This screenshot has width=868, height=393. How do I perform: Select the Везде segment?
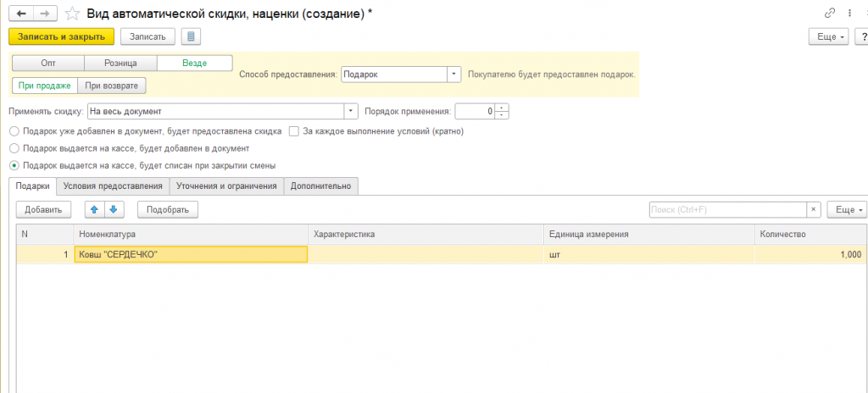(195, 64)
